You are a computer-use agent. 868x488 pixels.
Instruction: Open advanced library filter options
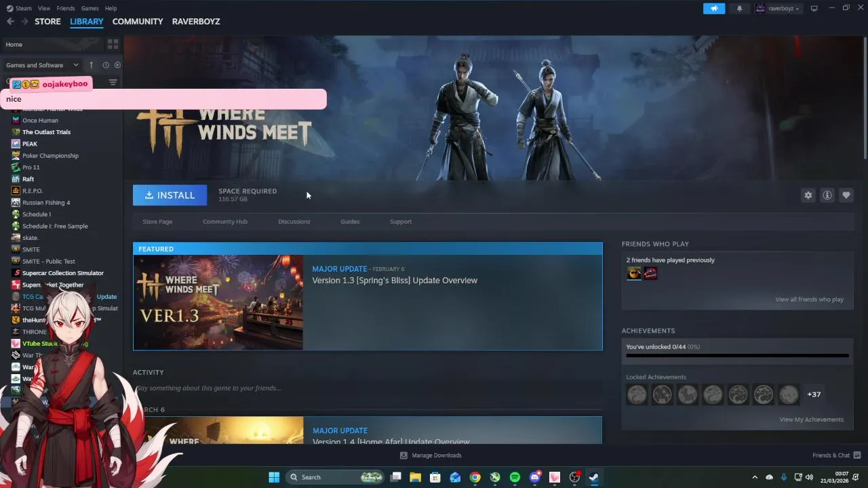pyautogui.click(x=113, y=82)
